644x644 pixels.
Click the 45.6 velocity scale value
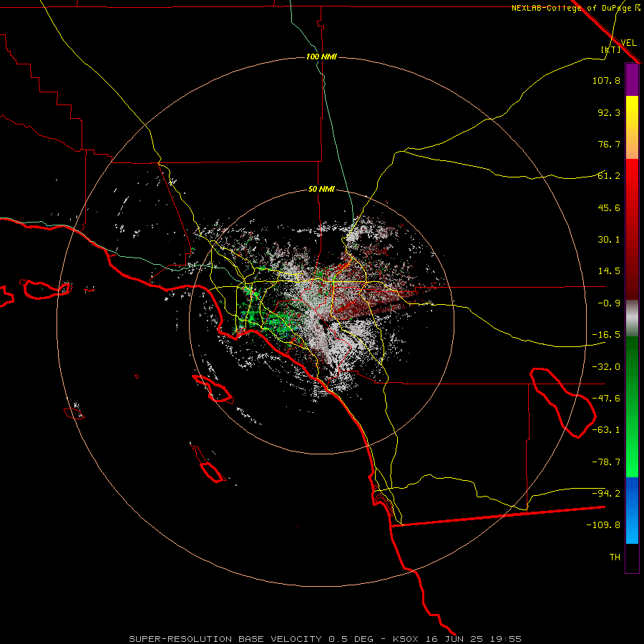click(x=609, y=208)
